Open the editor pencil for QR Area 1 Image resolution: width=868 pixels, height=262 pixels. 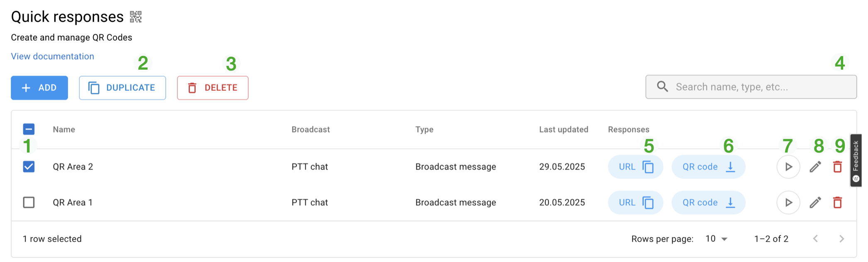[x=815, y=202]
